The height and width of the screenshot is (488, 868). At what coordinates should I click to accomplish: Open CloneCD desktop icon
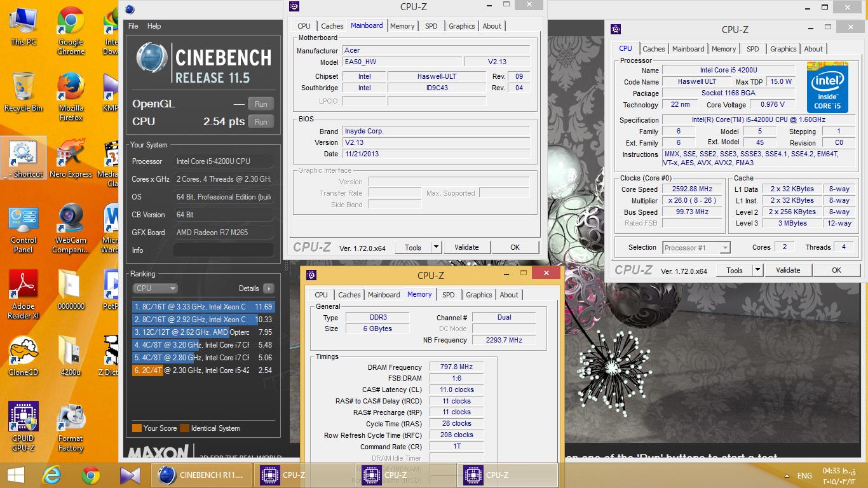pos(24,356)
